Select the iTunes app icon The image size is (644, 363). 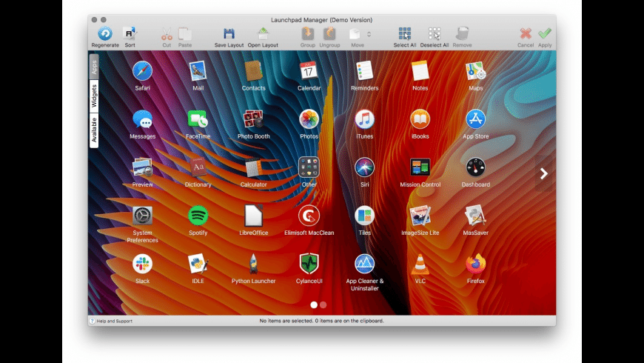[365, 119]
